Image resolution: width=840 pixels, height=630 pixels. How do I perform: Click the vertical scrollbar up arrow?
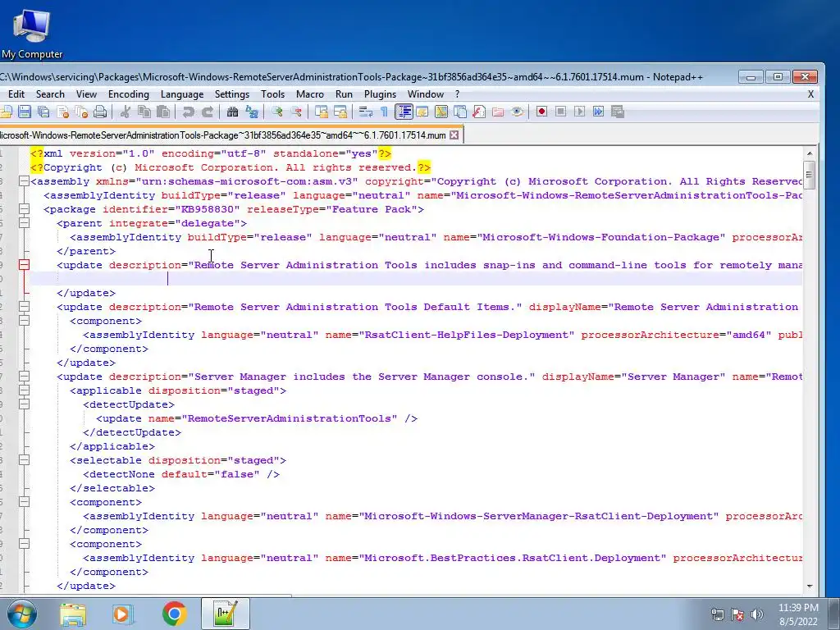tap(810, 153)
